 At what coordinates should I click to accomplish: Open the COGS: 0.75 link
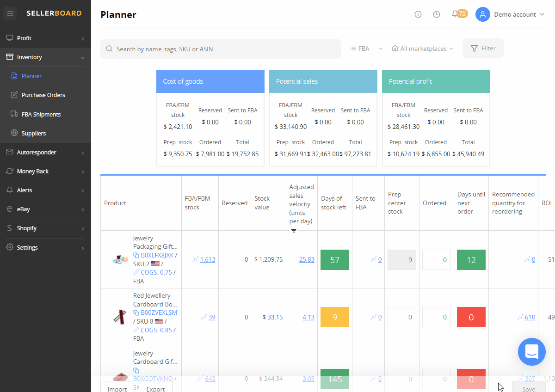(x=156, y=272)
